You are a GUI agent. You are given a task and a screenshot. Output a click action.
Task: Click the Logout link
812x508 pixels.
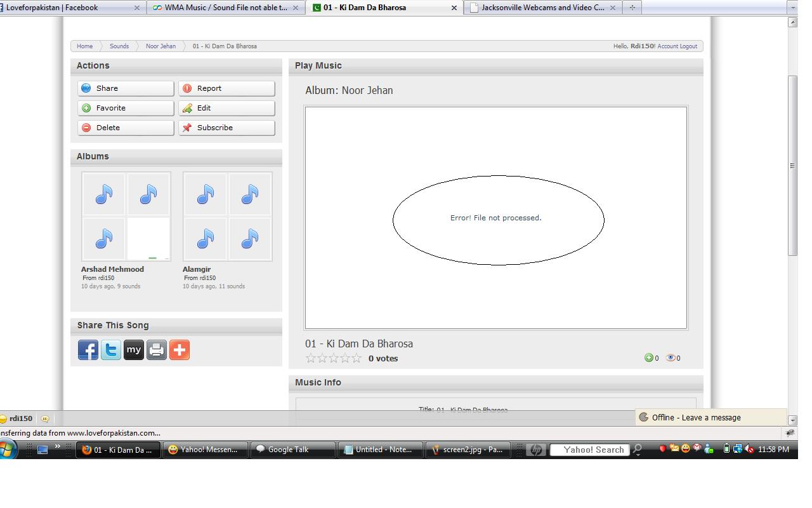pos(688,46)
